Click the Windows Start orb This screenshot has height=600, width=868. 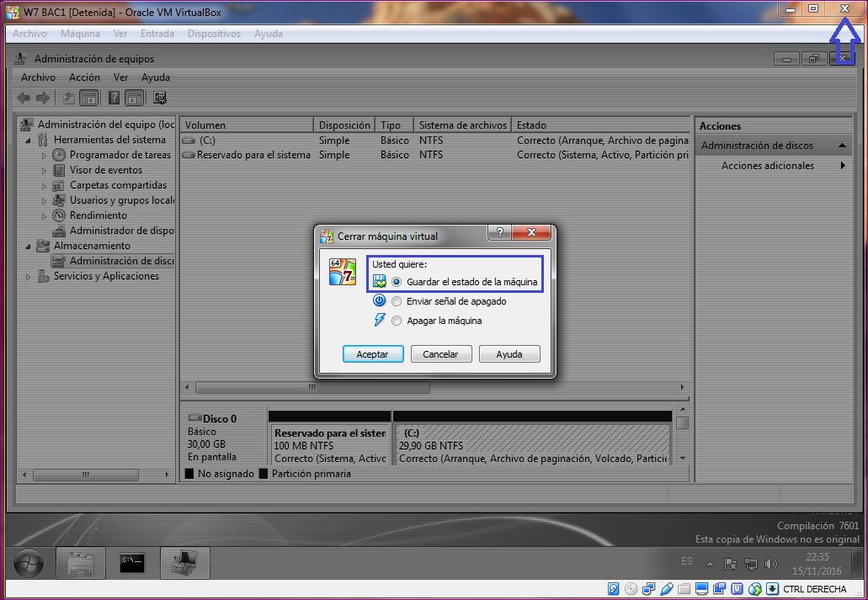click(x=29, y=563)
